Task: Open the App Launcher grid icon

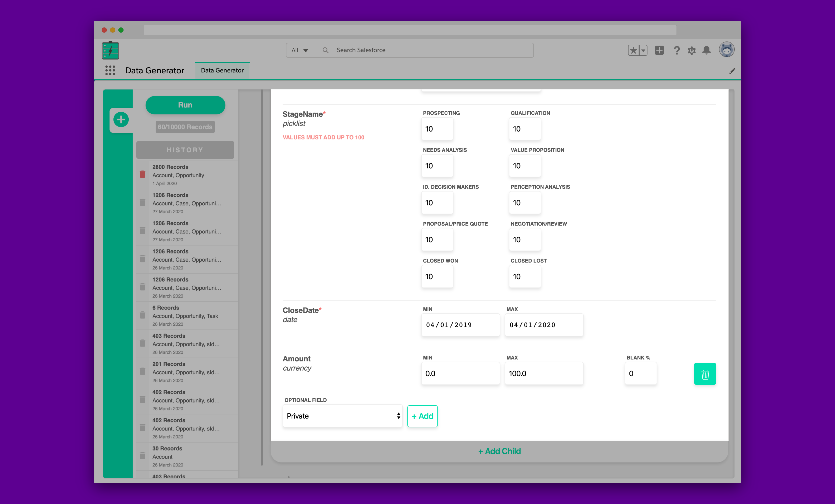Action: (x=110, y=70)
